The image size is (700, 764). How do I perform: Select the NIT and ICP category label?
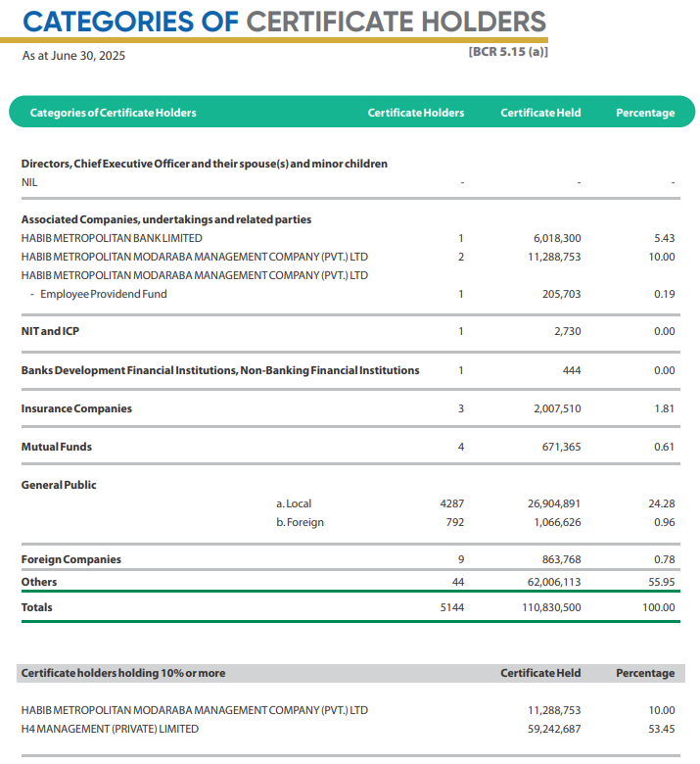(50, 331)
